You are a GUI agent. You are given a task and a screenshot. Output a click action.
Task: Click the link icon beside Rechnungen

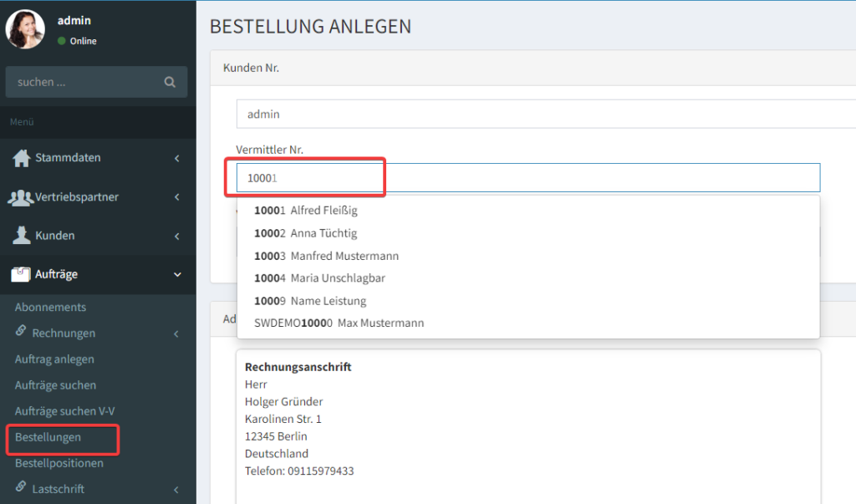coord(21,333)
